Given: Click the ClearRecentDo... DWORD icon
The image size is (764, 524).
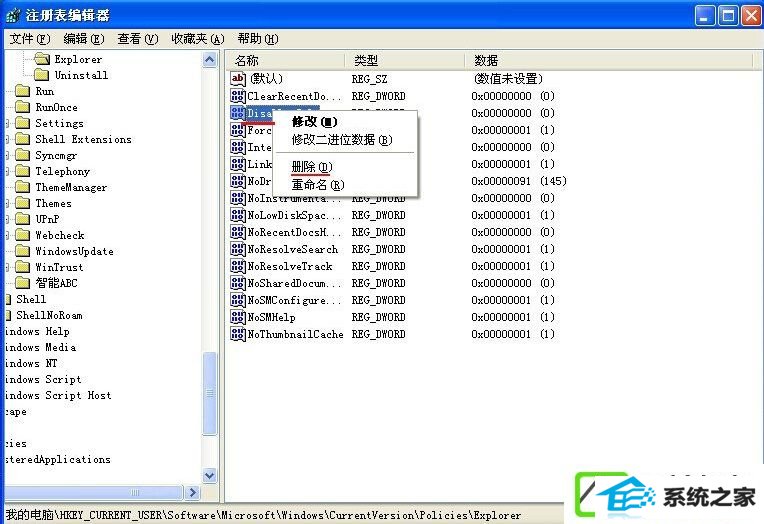Looking at the screenshot, I should [238, 96].
